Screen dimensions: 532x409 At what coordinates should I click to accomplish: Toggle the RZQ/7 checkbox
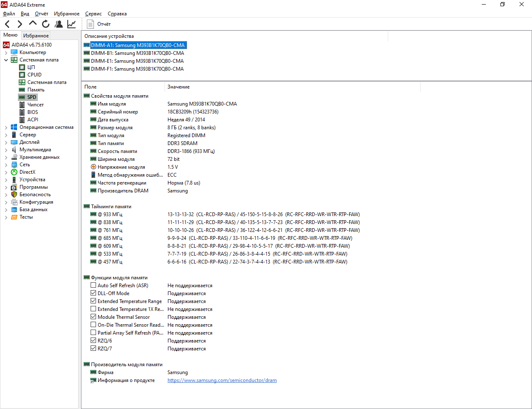[x=94, y=349]
